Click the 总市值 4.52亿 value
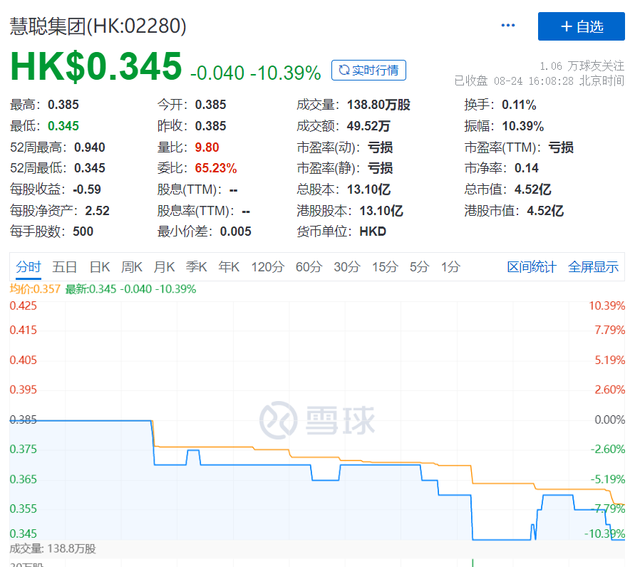This screenshot has height=567, width=640. (x=533, y=189)
